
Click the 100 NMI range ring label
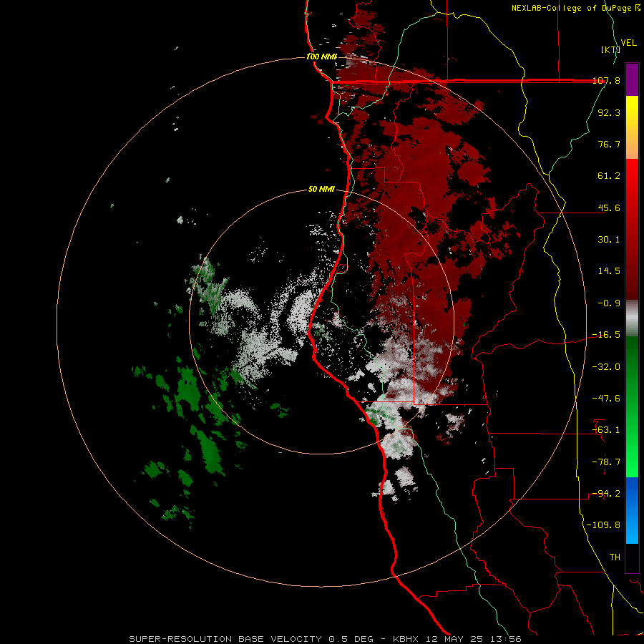[321, 57]
